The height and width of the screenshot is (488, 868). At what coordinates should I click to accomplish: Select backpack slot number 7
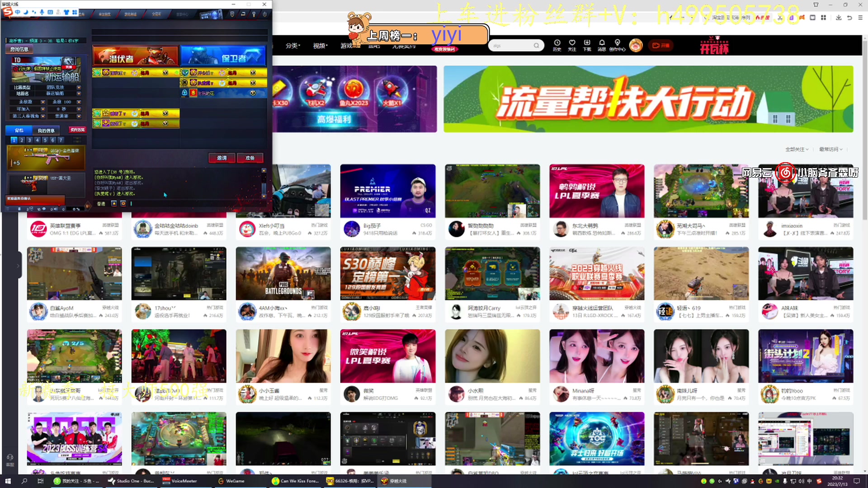(61, 140)
